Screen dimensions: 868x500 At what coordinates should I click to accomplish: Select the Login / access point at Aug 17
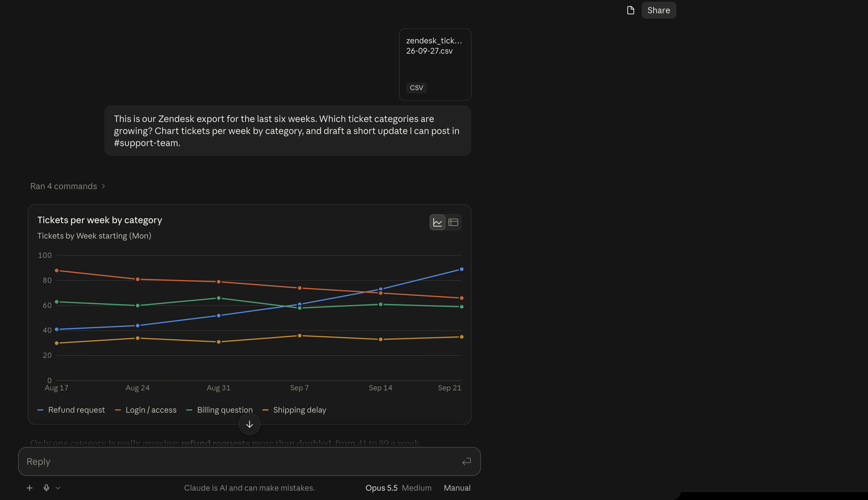click(x=57, y=270)
